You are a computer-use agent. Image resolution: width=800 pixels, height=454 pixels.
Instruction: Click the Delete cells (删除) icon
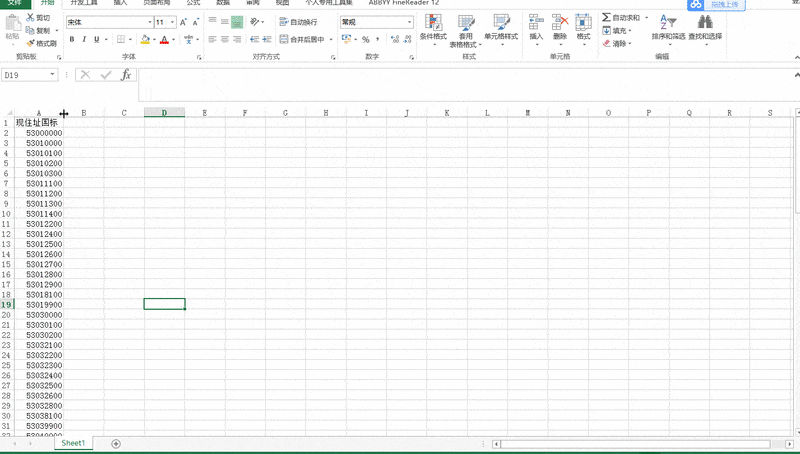(x=560, y=23)
